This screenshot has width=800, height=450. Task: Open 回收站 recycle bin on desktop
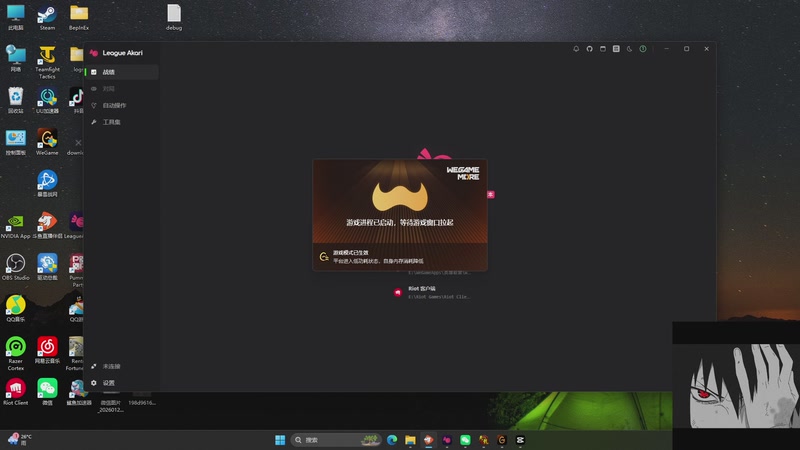15,101
